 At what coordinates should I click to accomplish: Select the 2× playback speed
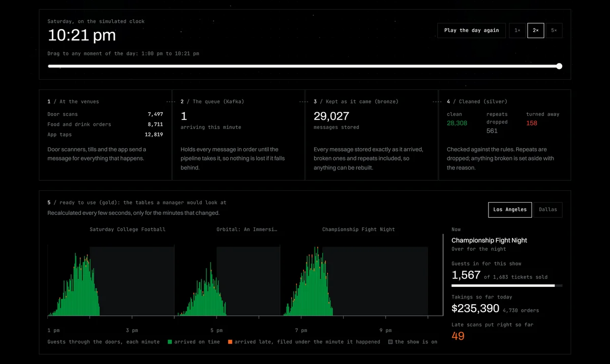[x=536, y=30]
